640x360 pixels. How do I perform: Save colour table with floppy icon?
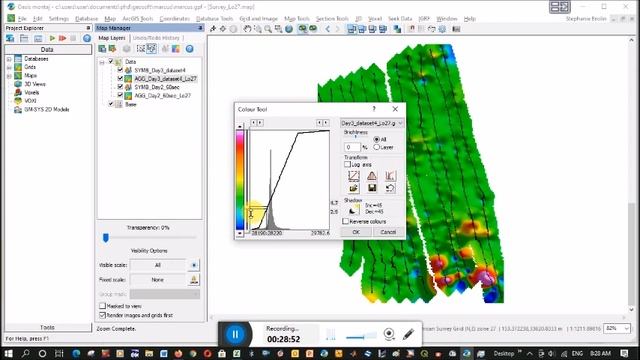371,188
